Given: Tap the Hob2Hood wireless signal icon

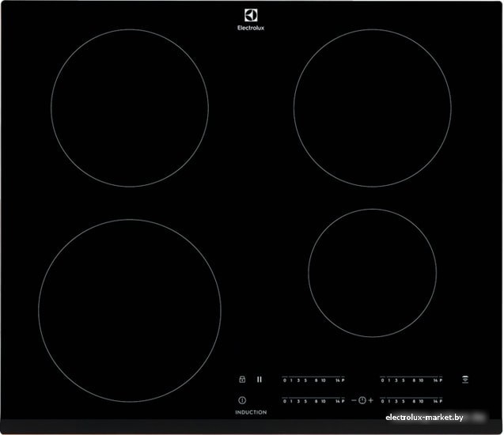Looking at the screenshot, I should (x=465, y=380).
